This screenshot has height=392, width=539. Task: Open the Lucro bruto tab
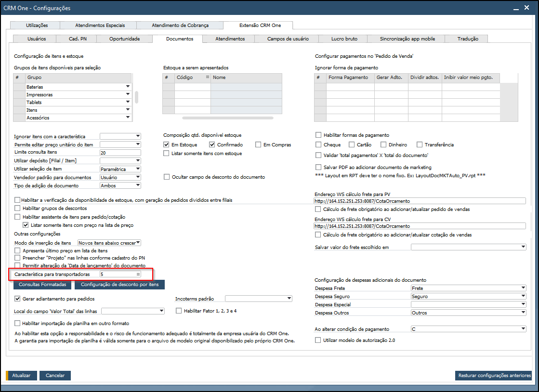tap(344, 39)
